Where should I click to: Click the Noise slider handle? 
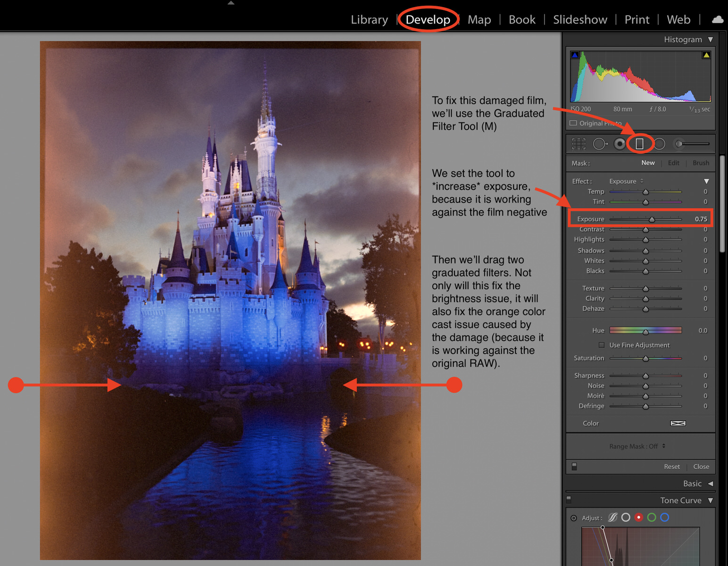(x=645, y=386)
